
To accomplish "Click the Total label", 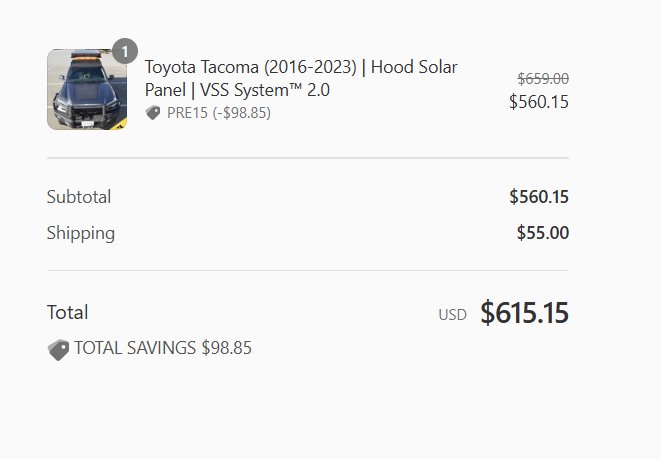I will [67, 312].
